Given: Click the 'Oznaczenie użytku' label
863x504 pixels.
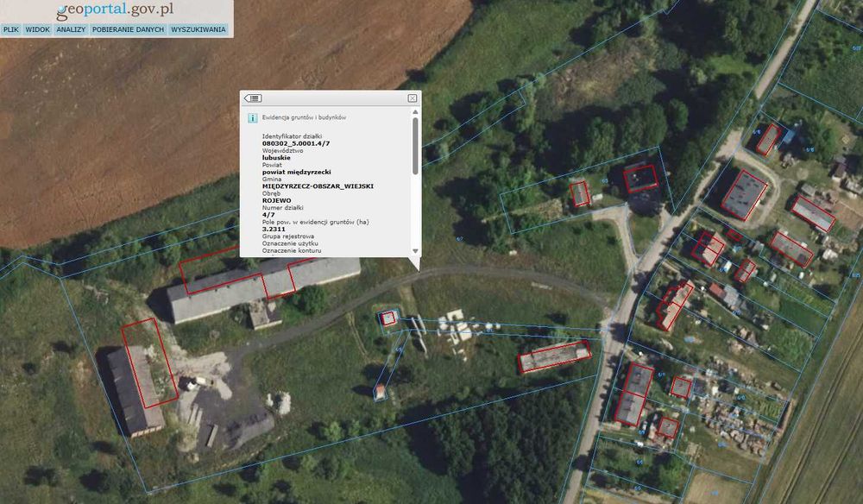Looking at the screenshot, I should [290, 243].
